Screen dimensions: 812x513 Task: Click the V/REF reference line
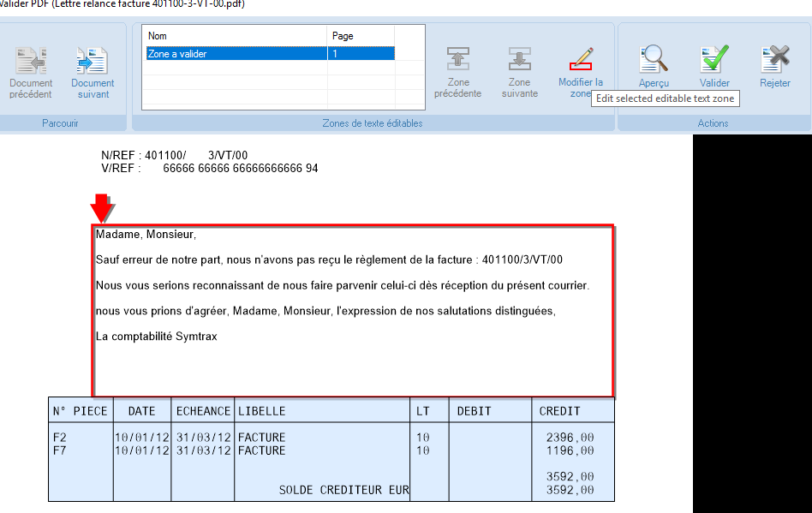coord(210,168)
